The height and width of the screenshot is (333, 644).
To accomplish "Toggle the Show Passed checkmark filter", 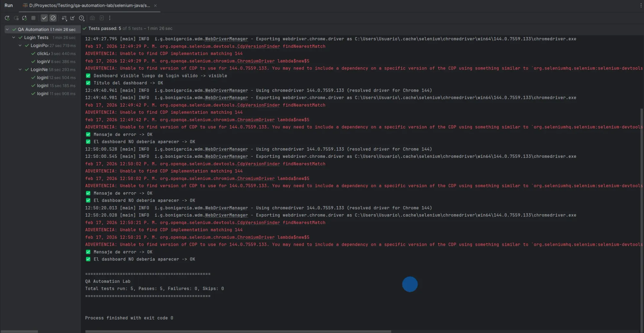I will [x=44, y=18].
